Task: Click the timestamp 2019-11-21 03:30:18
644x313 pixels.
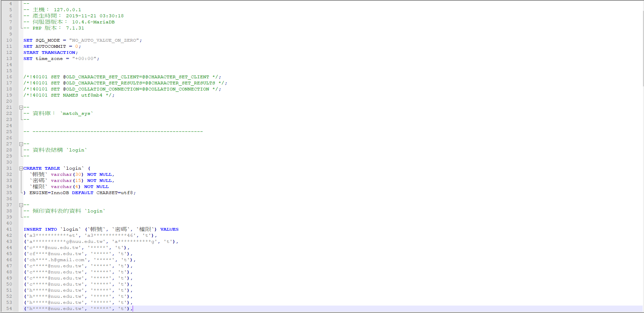Action: coord(95,16)
